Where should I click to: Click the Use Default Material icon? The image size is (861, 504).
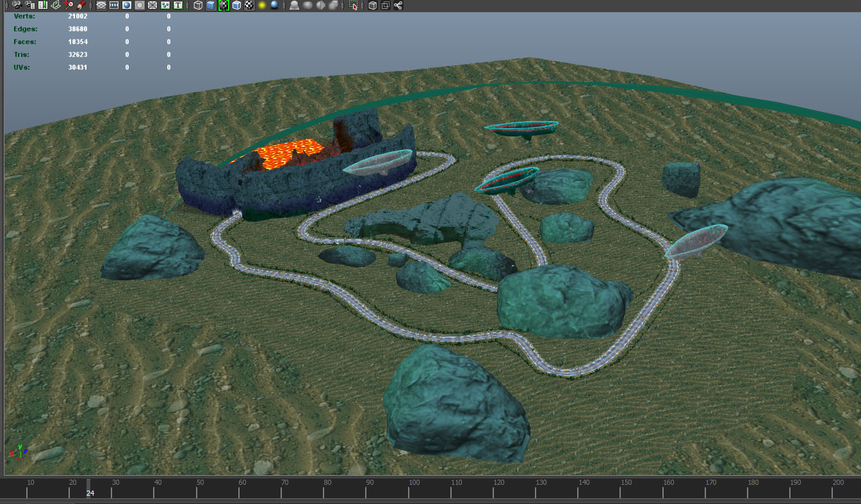(236, 5)
